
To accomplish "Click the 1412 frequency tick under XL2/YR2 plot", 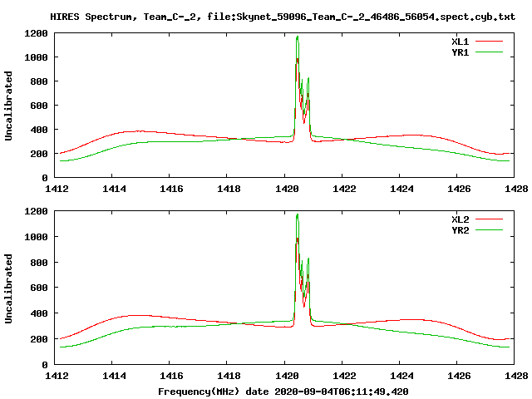I will pyautogui.click(x=57, y=376).
